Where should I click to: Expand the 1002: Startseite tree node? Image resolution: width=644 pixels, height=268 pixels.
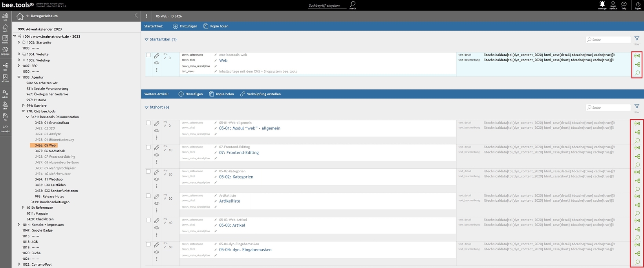[19, 42]
